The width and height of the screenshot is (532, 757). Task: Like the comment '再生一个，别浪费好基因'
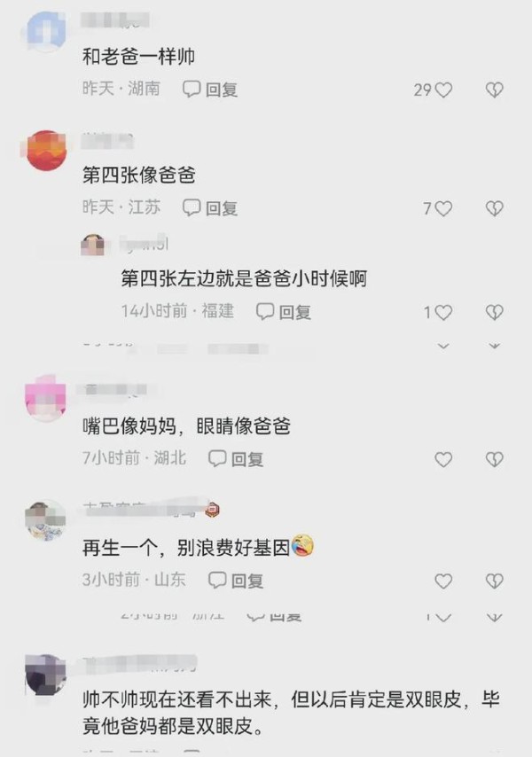(443, 581)
